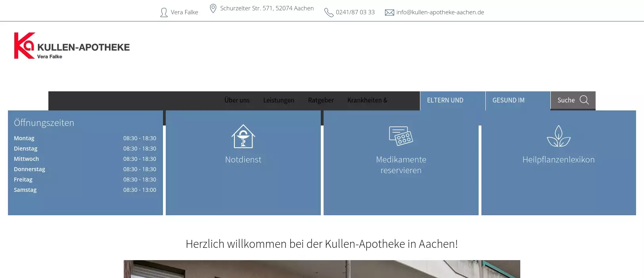644x278 pixels.
Task: Click the medication pills reservation icon
Action: pos(401,136)
